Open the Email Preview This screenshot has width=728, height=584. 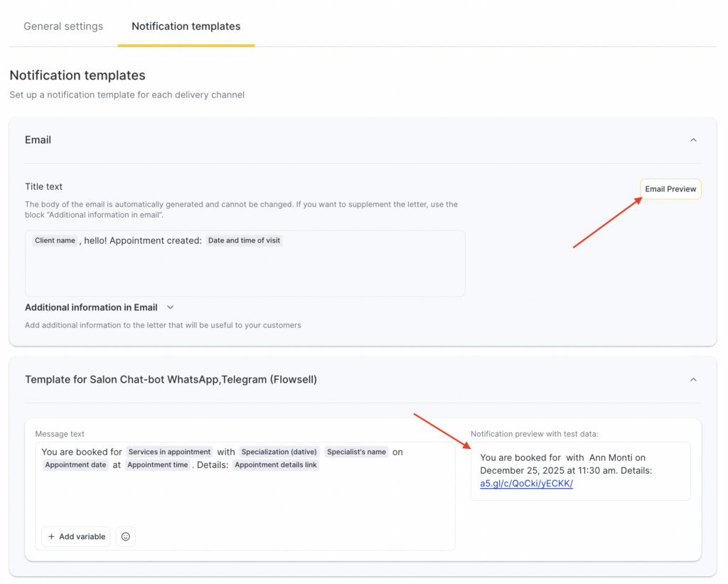(670, 189)
